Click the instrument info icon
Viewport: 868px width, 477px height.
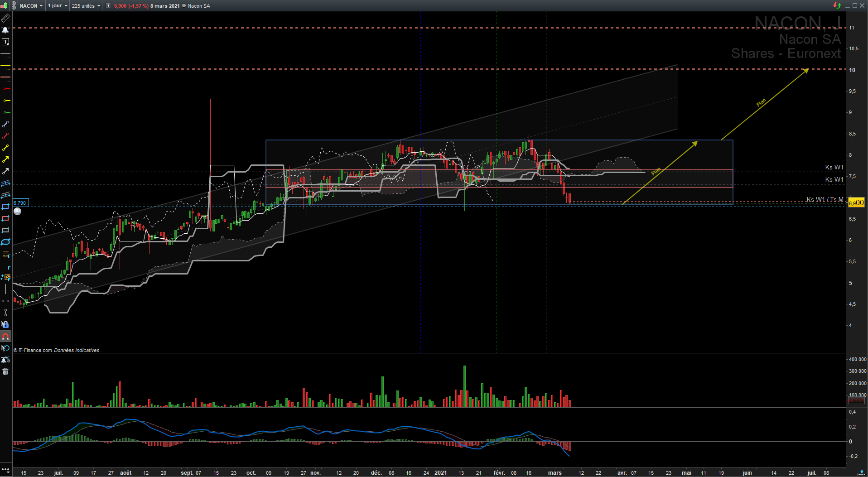[x=108, y=6]
